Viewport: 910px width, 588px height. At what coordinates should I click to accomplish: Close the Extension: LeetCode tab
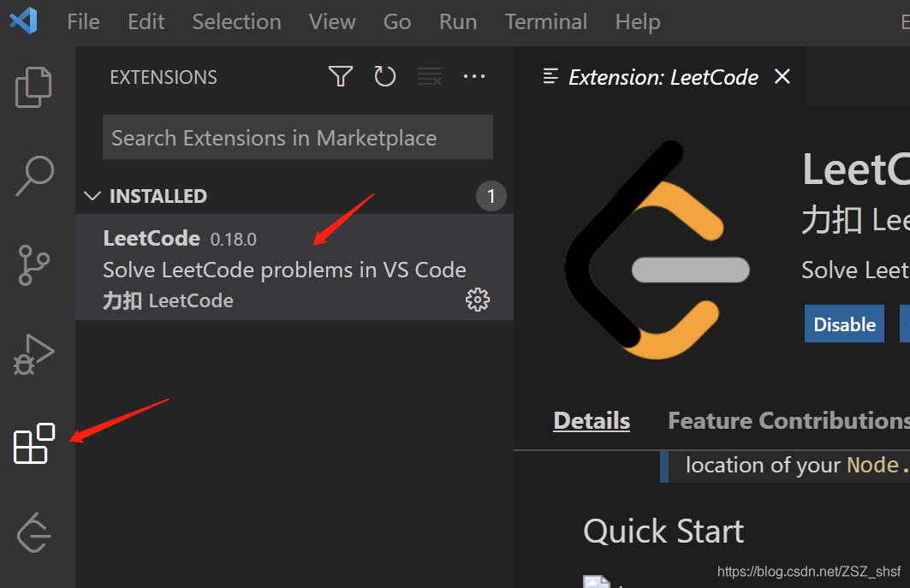[782, 76]
